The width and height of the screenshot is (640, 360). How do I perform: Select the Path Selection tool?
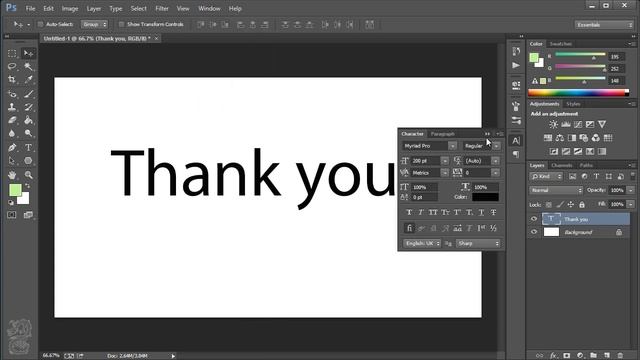(x=12, y=160)
